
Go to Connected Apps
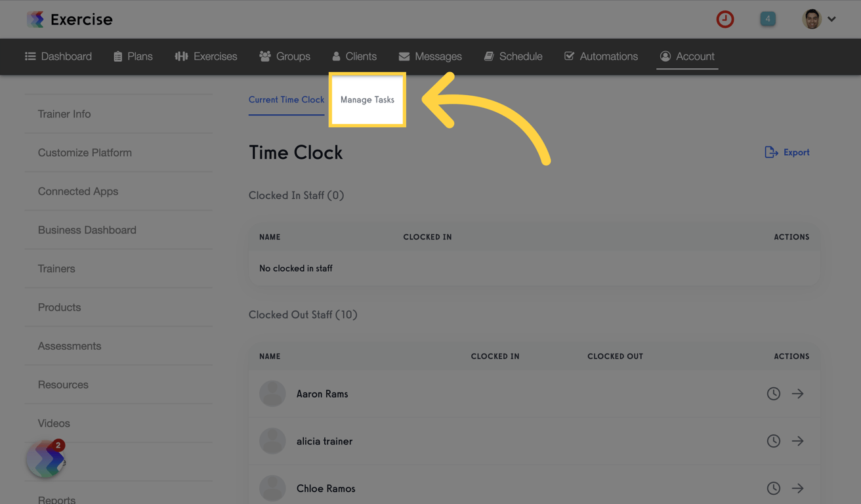[78, 192]
